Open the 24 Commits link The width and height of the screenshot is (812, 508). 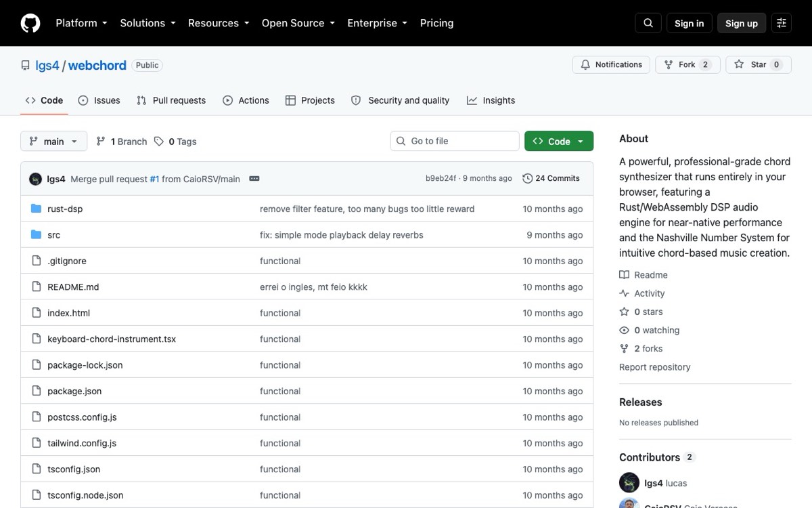point(551,179)
